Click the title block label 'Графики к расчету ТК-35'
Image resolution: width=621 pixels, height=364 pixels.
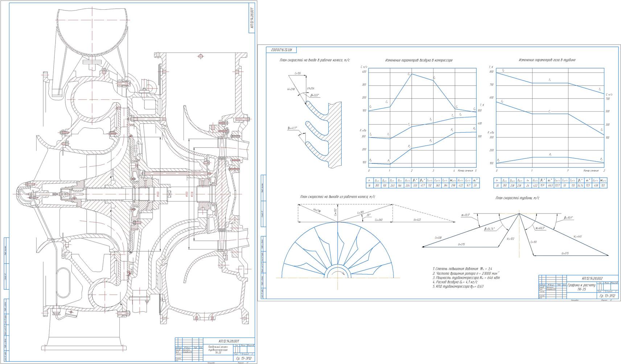[581, 287]
